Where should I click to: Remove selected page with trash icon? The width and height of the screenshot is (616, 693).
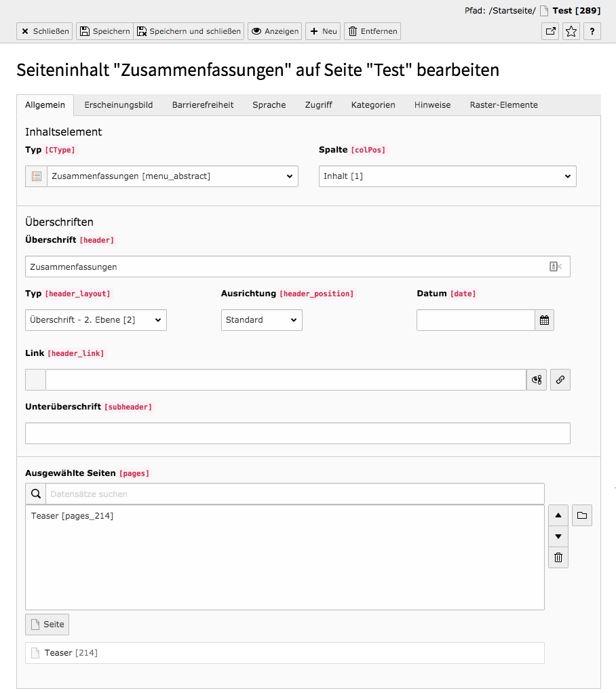pyautogui.click(x=558, y=557)
